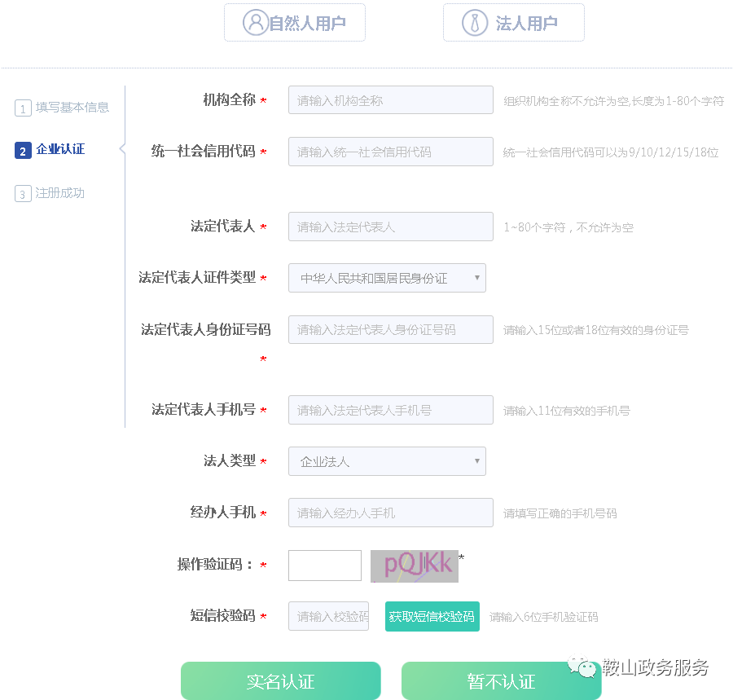This screenshot has height=700, width=733.
Task: Switch to the 法人用户 tab
Action: point(513,22)
